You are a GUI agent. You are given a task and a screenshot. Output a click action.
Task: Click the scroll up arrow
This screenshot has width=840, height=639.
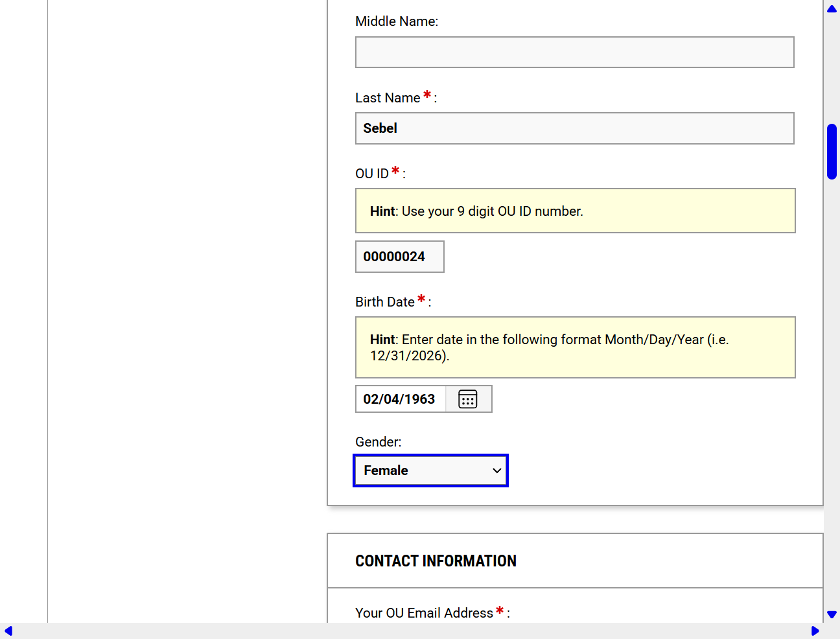click(x=832, y=8)
